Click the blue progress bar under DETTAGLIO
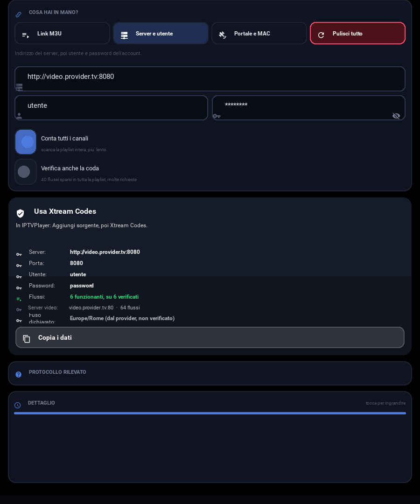 pos(210,413)
